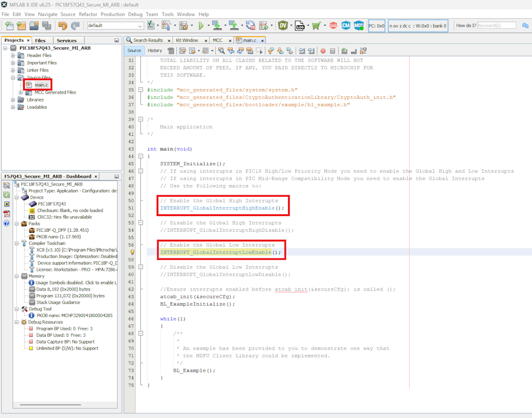Open main.c in project tree
Screen dimensions: 532x418
click(41, 85)
